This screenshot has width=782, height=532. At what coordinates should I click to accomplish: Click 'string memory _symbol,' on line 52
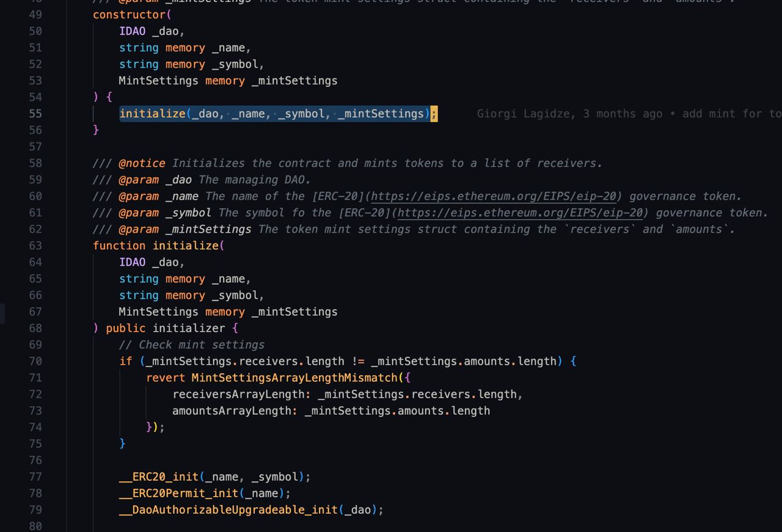[x=192, y=64]
